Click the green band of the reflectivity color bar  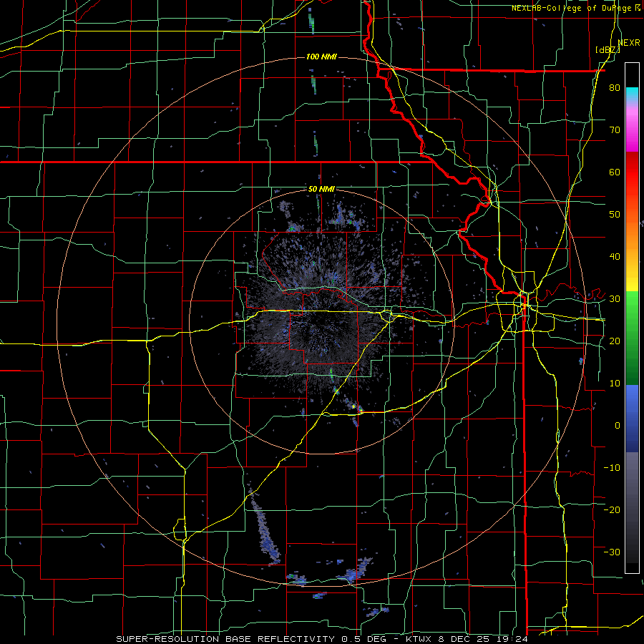(632, 338)
